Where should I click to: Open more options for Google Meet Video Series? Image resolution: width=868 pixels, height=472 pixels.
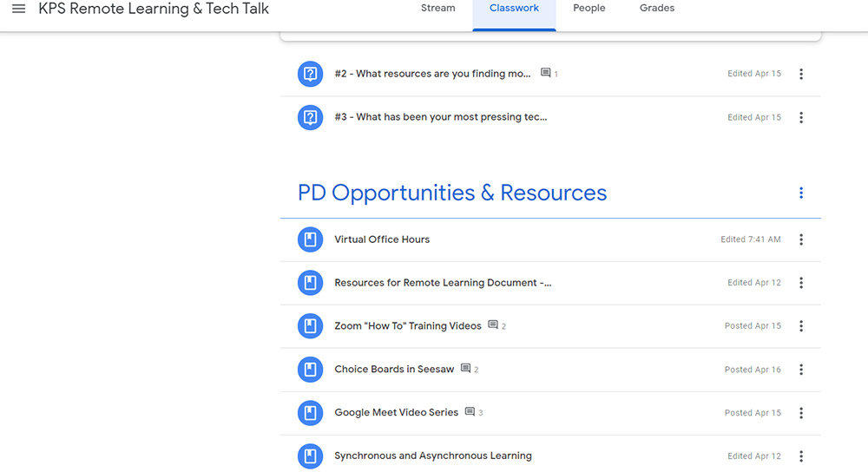coord(801,413)
